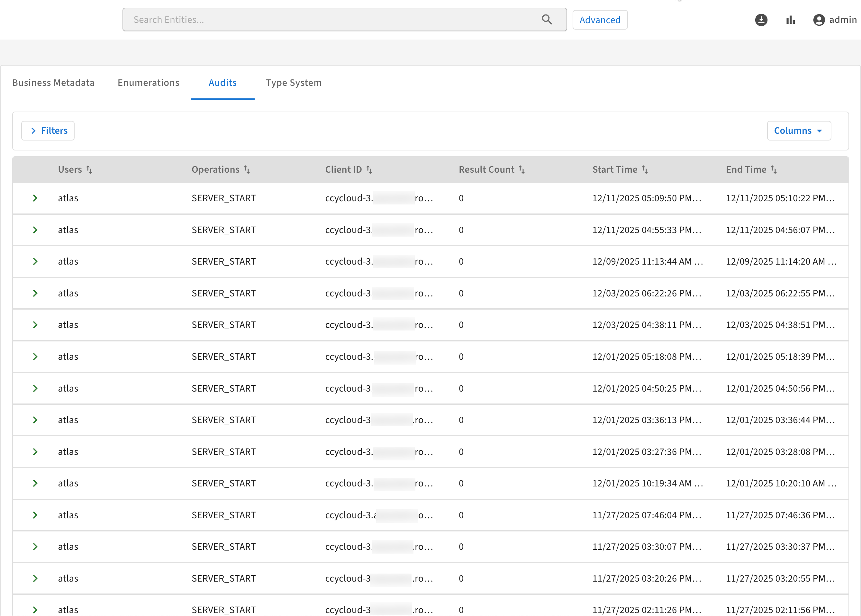
Task: Open the Enumerations tab
Action: tap(148, 83)
